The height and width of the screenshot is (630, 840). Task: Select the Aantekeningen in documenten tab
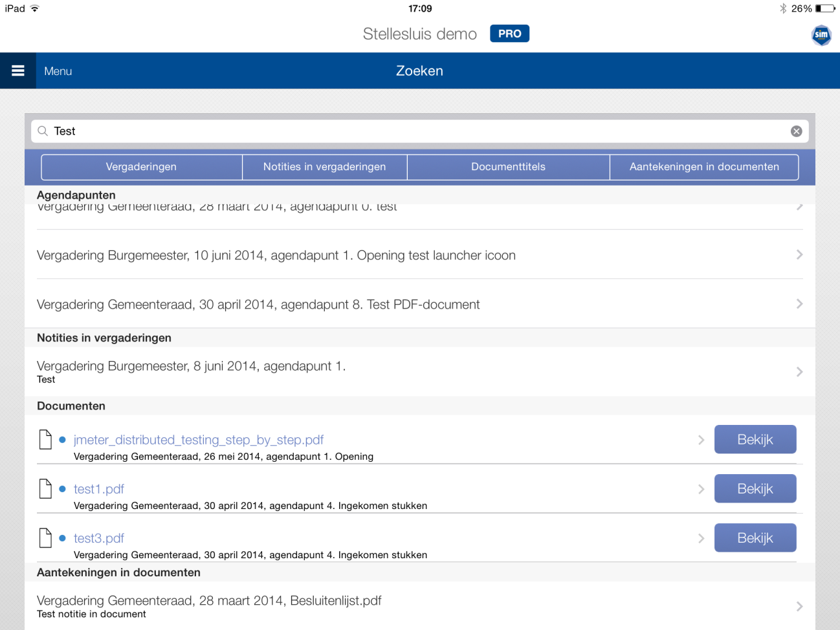[704, 167]
